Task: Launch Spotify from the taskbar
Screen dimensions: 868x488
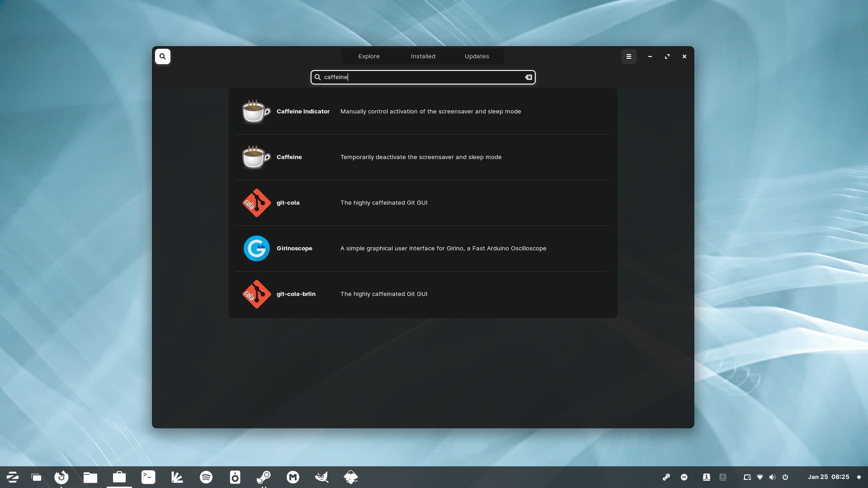Action: (206, 477)
